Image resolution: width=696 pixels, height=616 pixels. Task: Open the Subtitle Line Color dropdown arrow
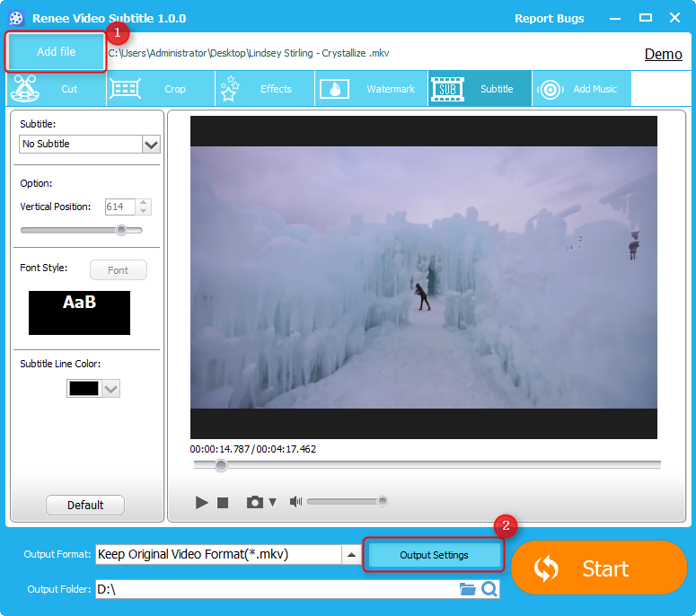coord(111,389)
